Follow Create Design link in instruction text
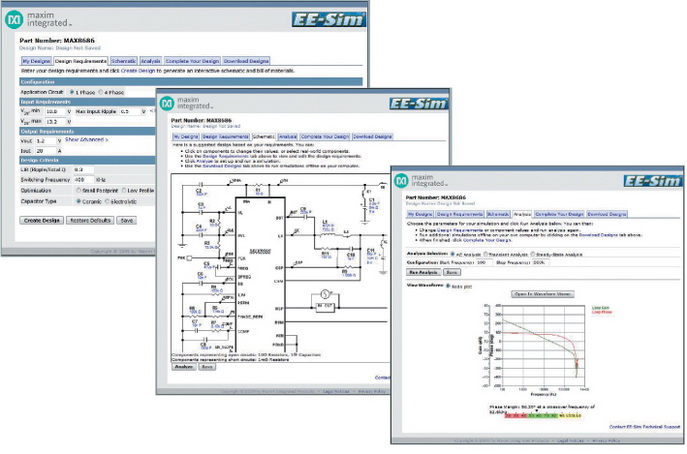 (x=138, y=71)
